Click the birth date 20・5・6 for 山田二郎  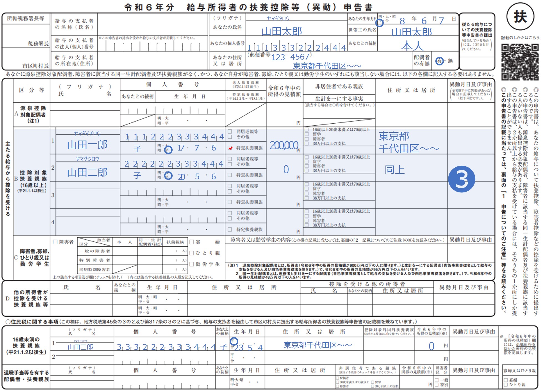[197, 177]
